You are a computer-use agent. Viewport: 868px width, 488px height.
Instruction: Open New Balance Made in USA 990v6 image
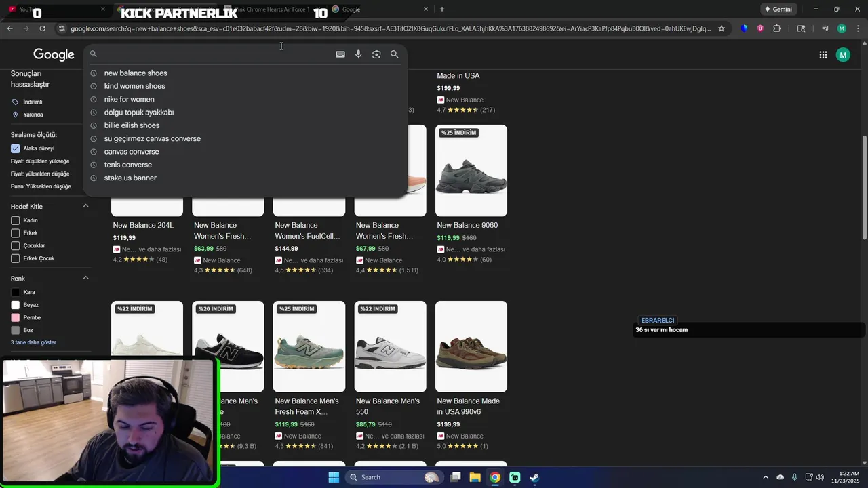pos(471,346)
